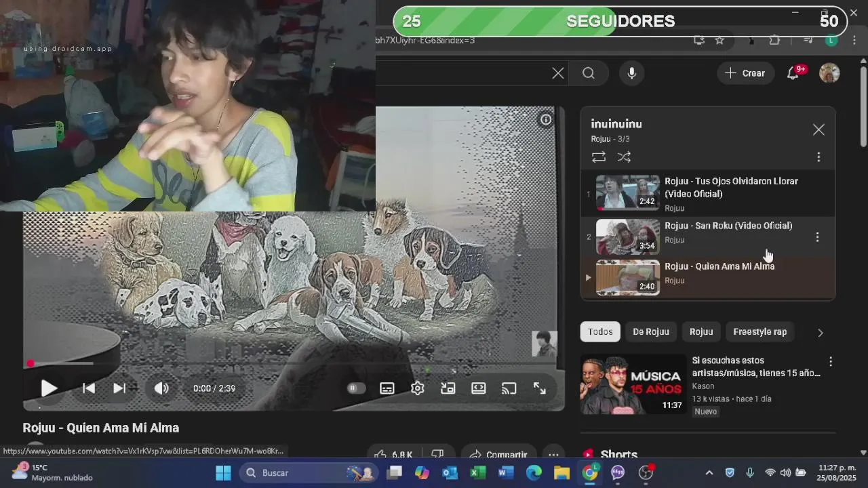
Task: Select the De Rojuu filter chip
Action: [651, 331]
